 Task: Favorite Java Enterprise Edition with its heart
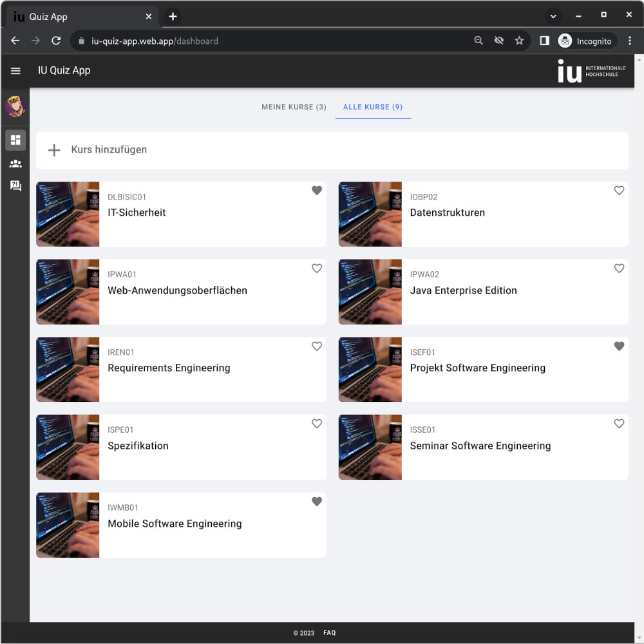click(x=619, y=268)
